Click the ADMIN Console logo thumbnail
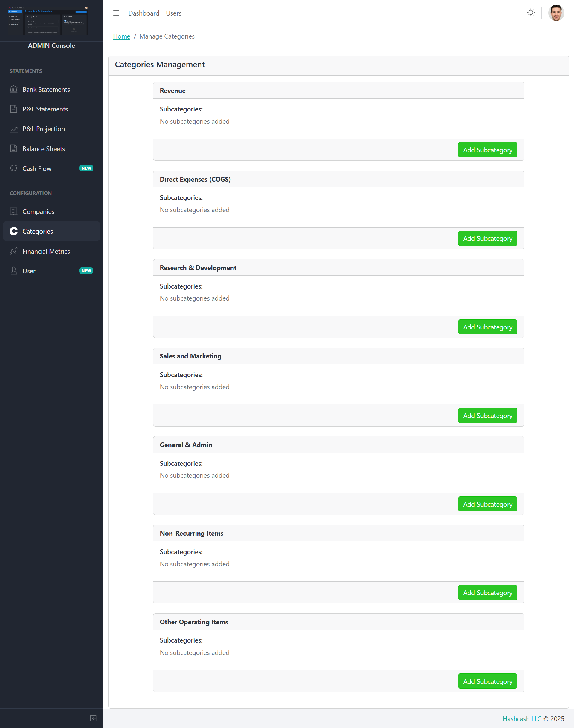This screenshot has height=728, width=574. [x=51, y=21]
